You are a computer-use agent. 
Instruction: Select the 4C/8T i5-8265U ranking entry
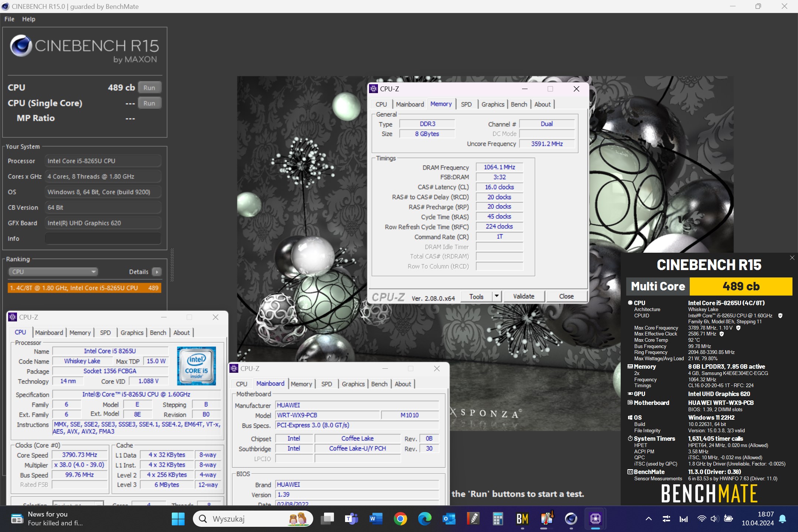pyautogui.click(x=84, y=288)
